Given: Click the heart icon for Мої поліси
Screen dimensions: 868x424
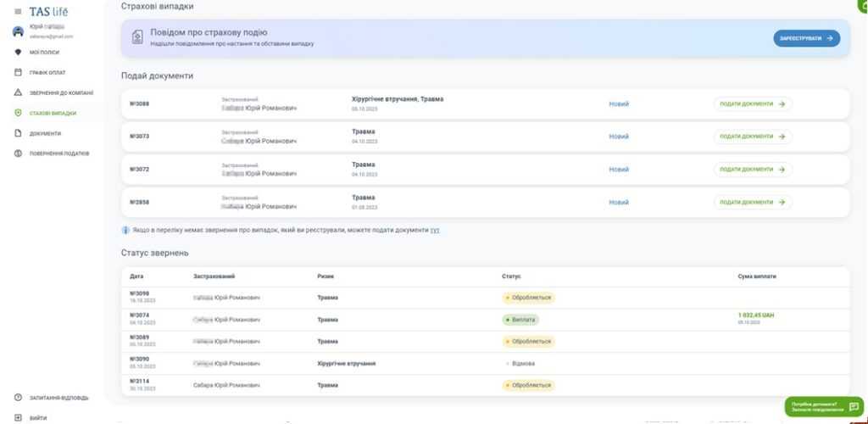Looking at the screenshot, I should [18, 52].
